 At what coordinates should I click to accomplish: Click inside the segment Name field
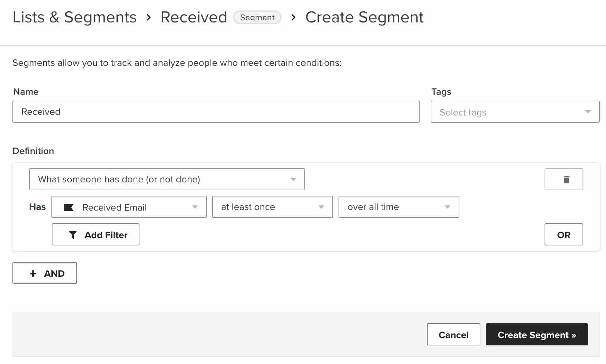point(216,112)
